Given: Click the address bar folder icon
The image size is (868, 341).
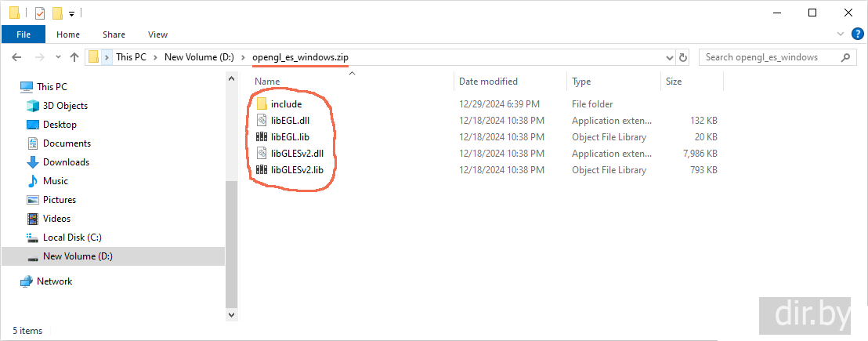Looking at the screenshot, I should click(x=93, y=57).
